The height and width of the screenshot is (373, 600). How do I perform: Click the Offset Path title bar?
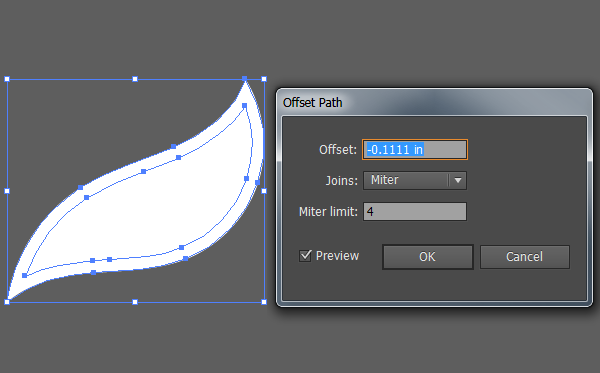point(434,103)
